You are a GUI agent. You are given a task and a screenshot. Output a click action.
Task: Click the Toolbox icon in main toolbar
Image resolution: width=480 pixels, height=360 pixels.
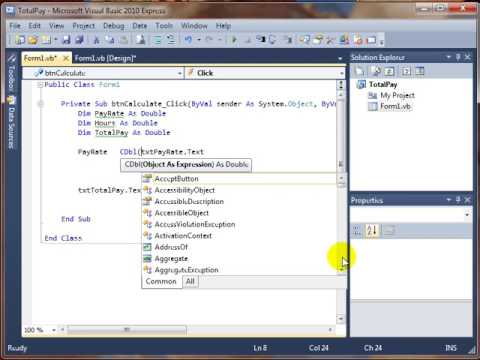pyautogui.click(x=331, y=40)
